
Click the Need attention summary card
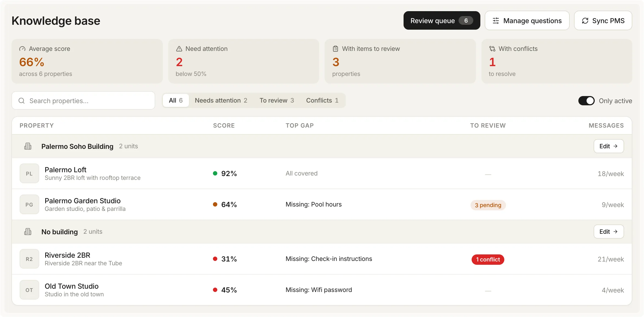(x=243, y=61)
